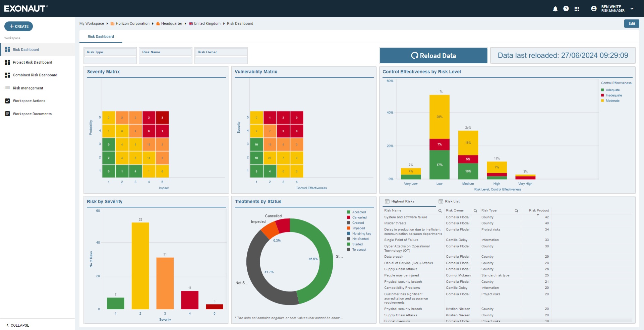
Task: Click the search icon beside Risk Name column
Action: coord(440,211)
